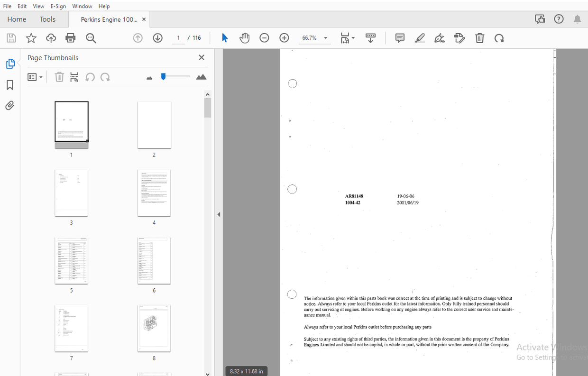588x376 pixels.
Task: Add document to starred favorites
Action: coord(31,38)
